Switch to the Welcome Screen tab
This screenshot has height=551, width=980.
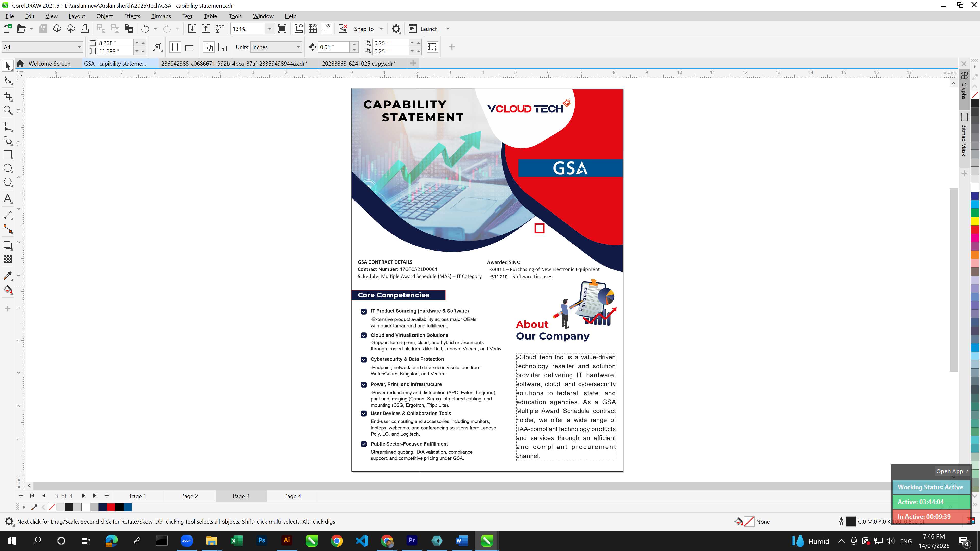click(49, 64)
